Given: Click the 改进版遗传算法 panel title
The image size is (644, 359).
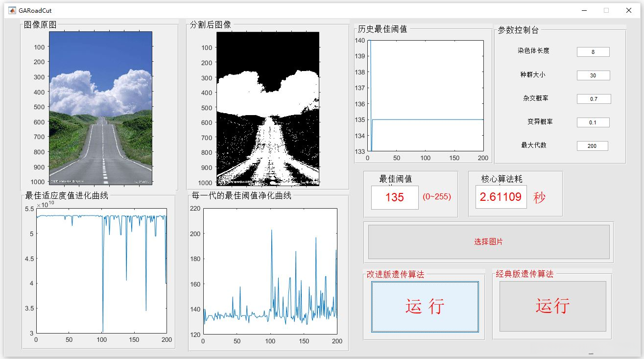Looking at the screenshot, I should pyautogui.click(x=395, y=274).
